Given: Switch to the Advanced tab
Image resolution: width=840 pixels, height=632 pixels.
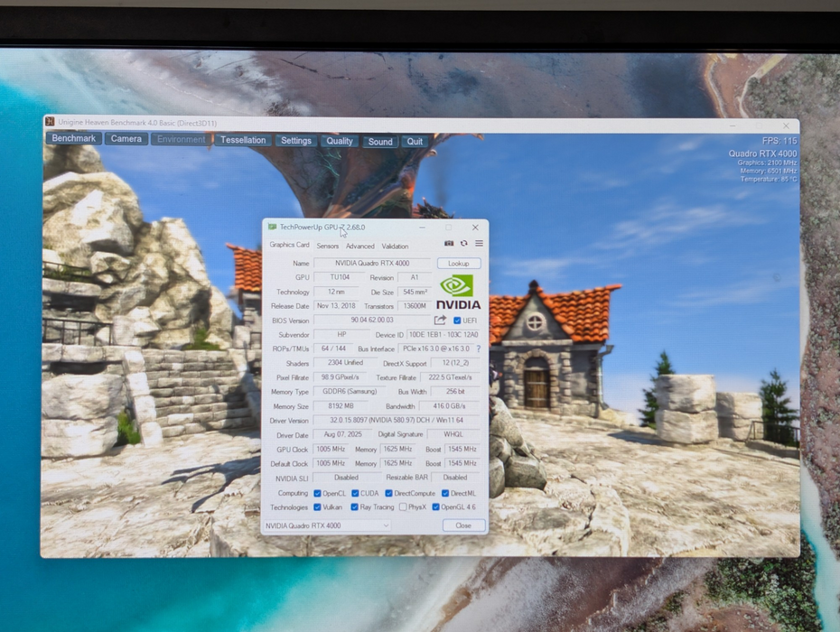Looking at the screenshot, I should tap(360, 246).
